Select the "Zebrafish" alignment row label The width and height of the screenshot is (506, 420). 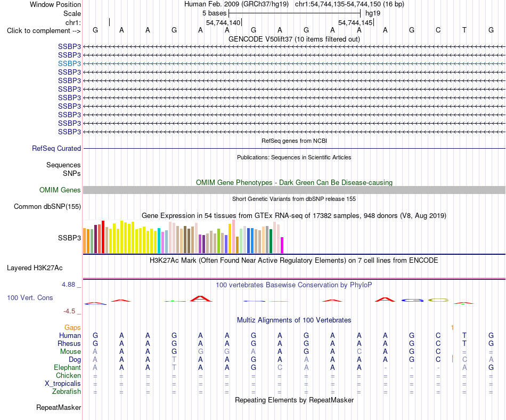pos(67,392)
